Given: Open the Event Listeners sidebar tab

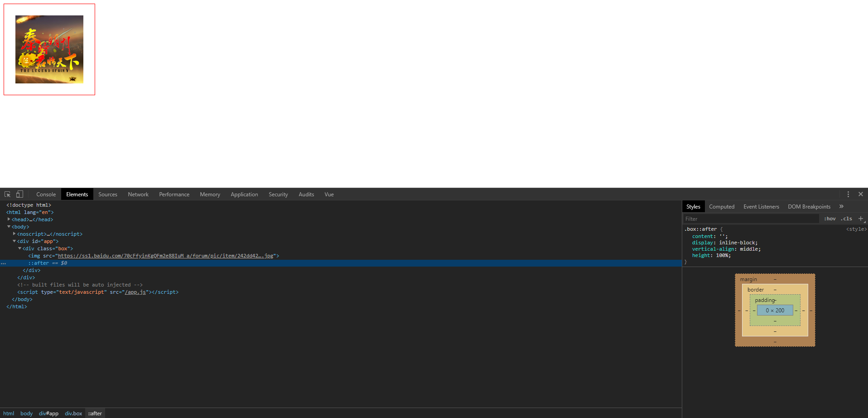Looking at the screenshot, I should point(761,206).
